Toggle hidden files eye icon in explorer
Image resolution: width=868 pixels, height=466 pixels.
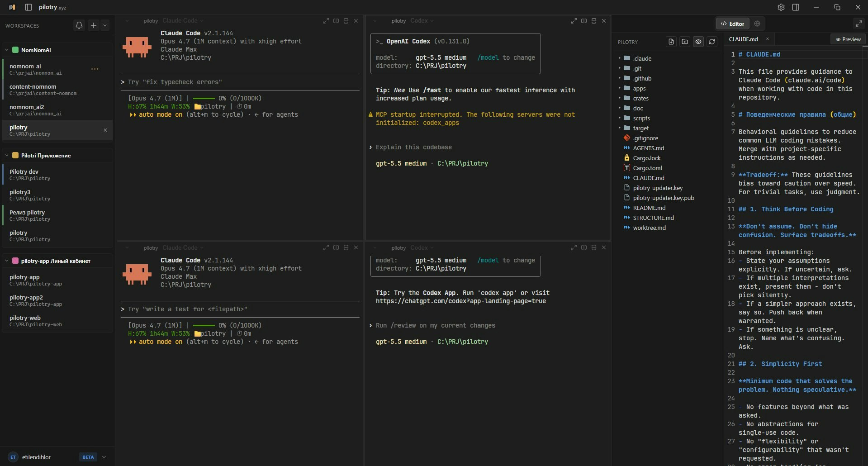click(x=698, y=42)
